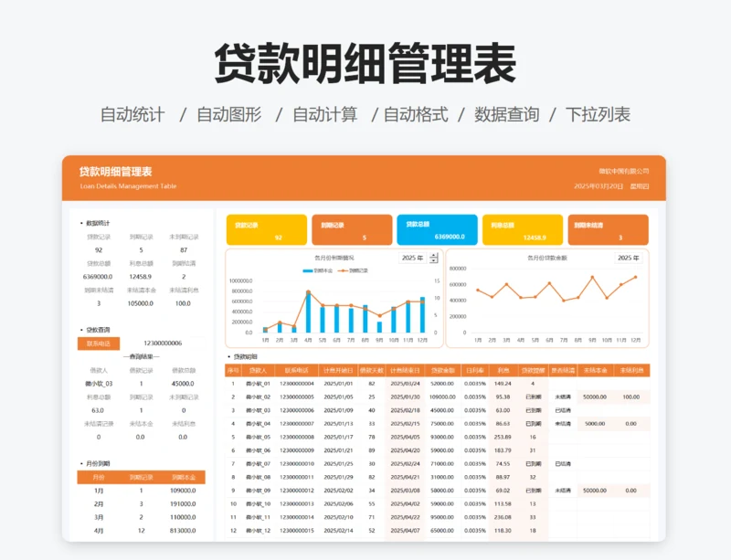
Task: Click the 借款天数 column header
Action: pyautogui.click(x=372, y=371)
